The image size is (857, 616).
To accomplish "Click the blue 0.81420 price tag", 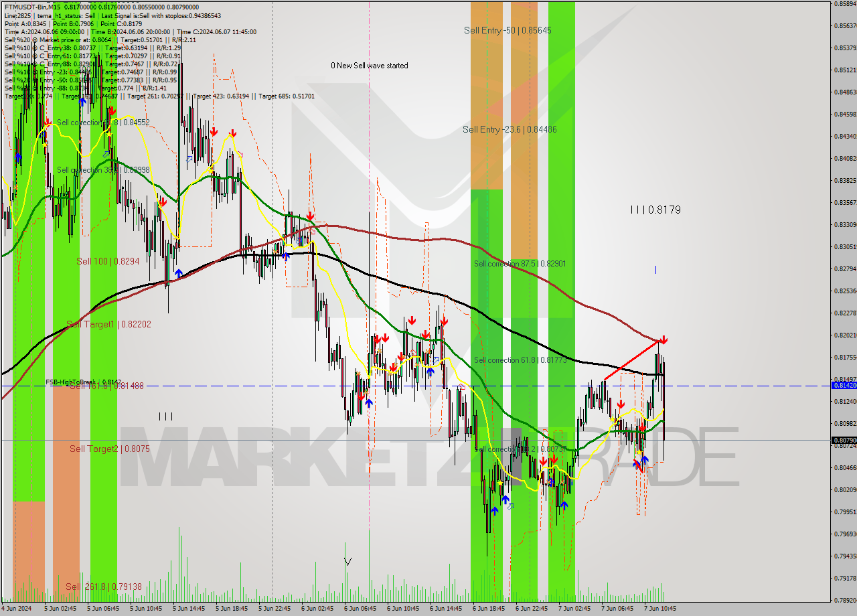I will [x=844, y=386].
